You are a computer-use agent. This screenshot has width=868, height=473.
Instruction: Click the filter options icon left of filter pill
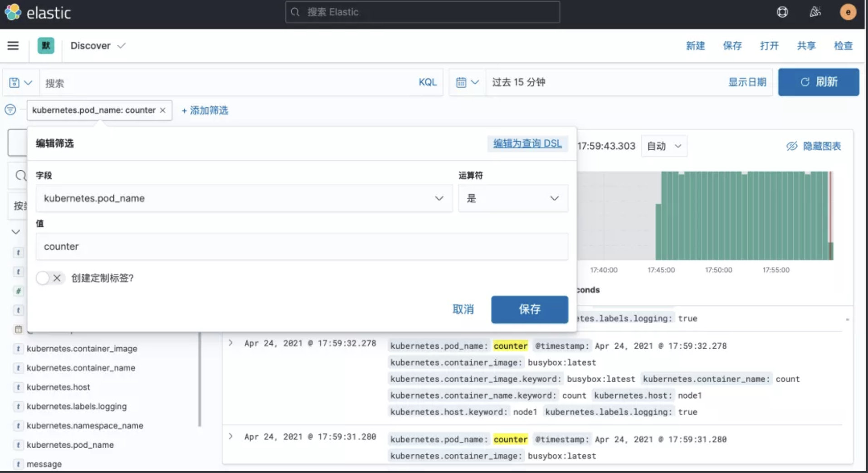pyautogui.click(x=10, y=110)
